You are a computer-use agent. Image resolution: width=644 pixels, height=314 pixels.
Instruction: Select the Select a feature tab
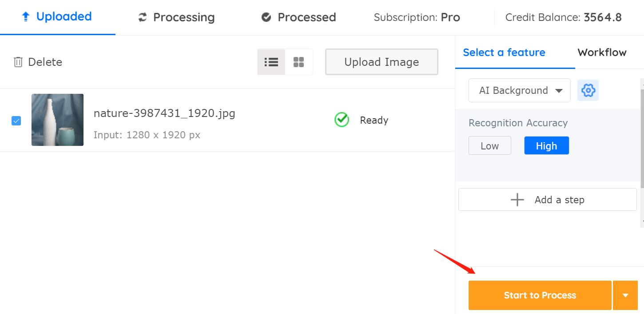pyautogui.click(x=504, y=52)
